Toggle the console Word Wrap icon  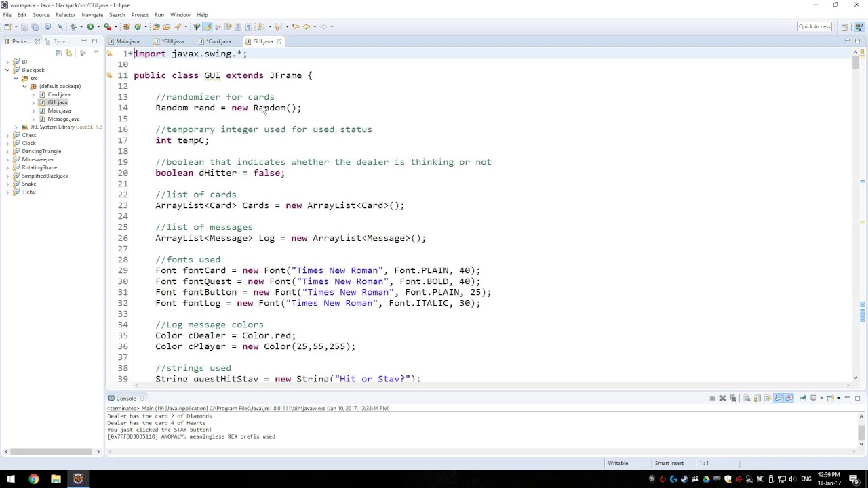coord(768,398)
